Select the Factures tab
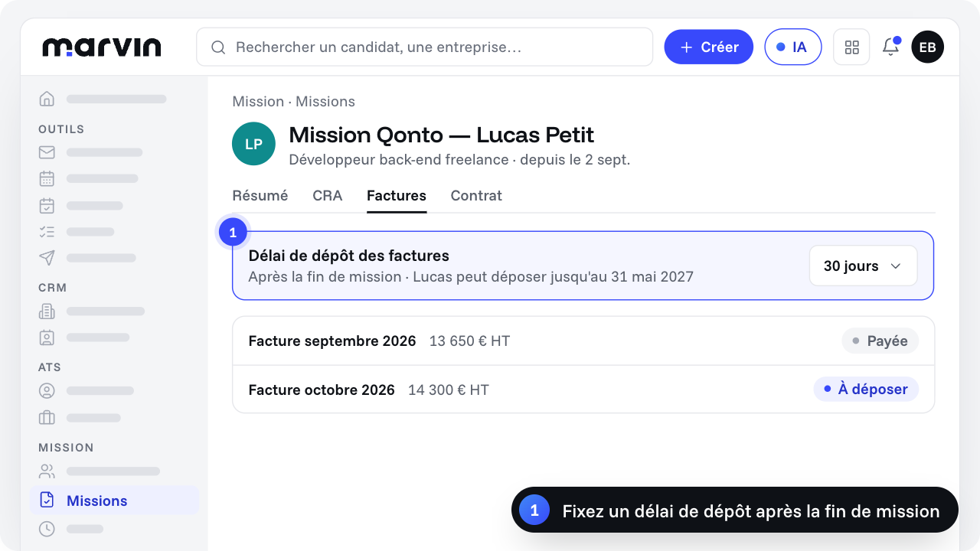980x551 pixels. click(x=397, y=195)
